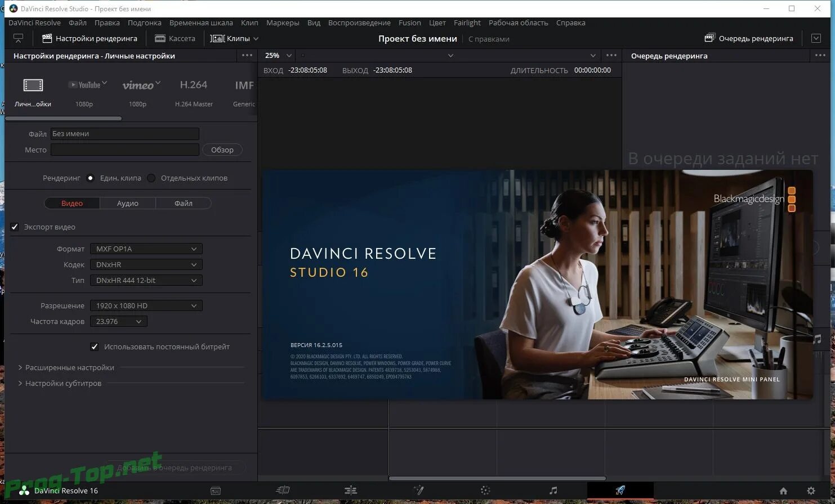Open the Color page icon

(485, 490)
